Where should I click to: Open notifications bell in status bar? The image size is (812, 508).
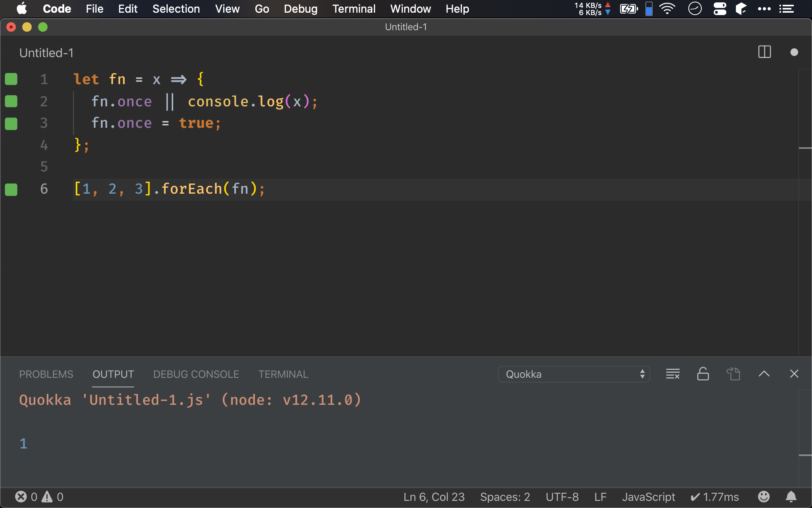click(x=791, y=496)
